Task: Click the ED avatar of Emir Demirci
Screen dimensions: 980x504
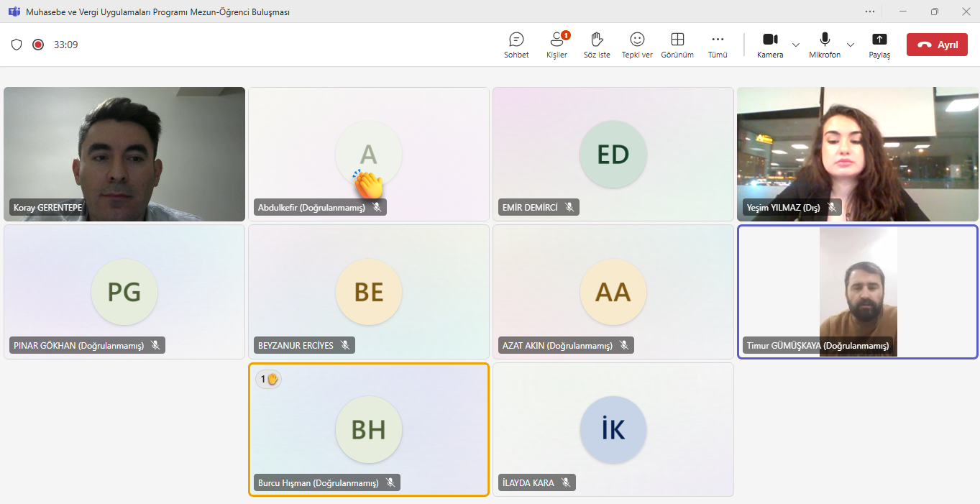Action: (613, 155)
